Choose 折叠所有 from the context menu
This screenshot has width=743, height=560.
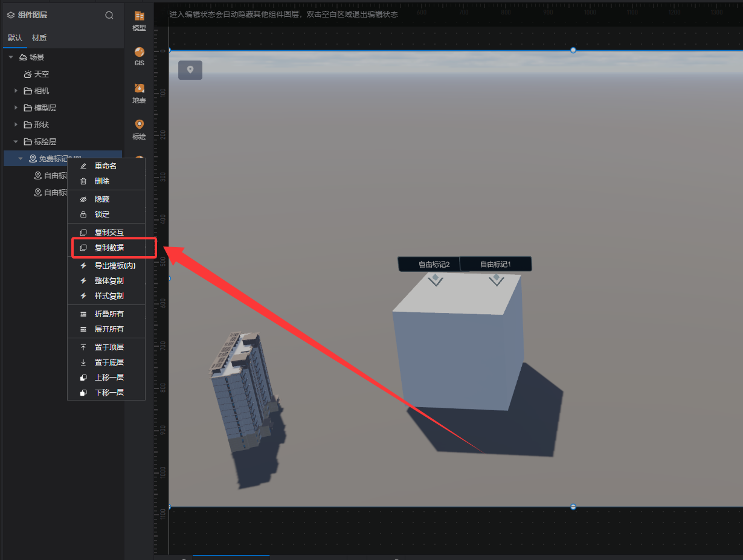[106, 314]
